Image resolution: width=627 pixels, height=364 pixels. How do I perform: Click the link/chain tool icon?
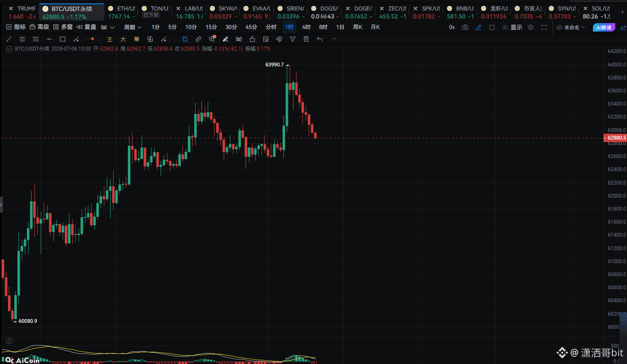pos(279,39)
